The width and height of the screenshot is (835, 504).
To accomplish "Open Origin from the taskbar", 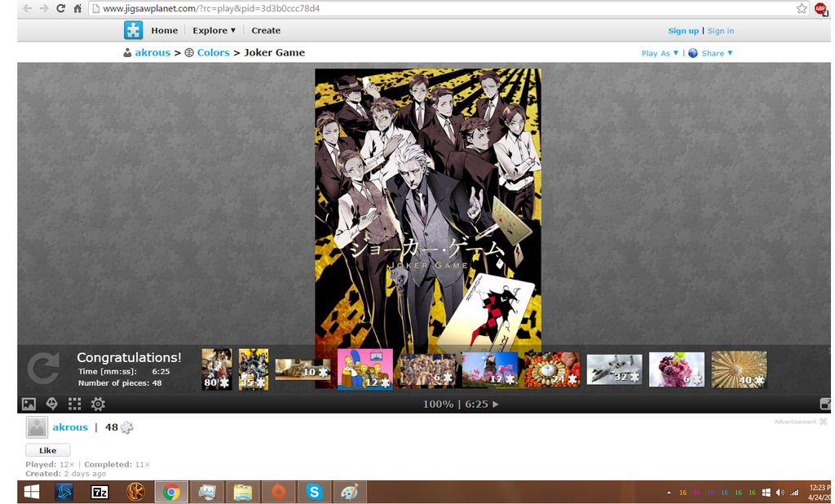I will pos(278,492).
